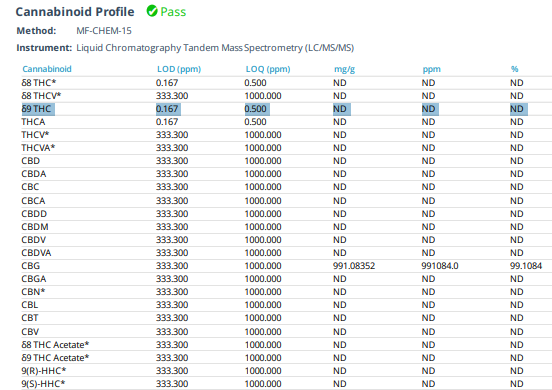Image resolution: width=552 pixels, height=390 pixels.
Task: Click highlighted 0.500 LOQ in δ9 THC row
Action: coord(257,109)
